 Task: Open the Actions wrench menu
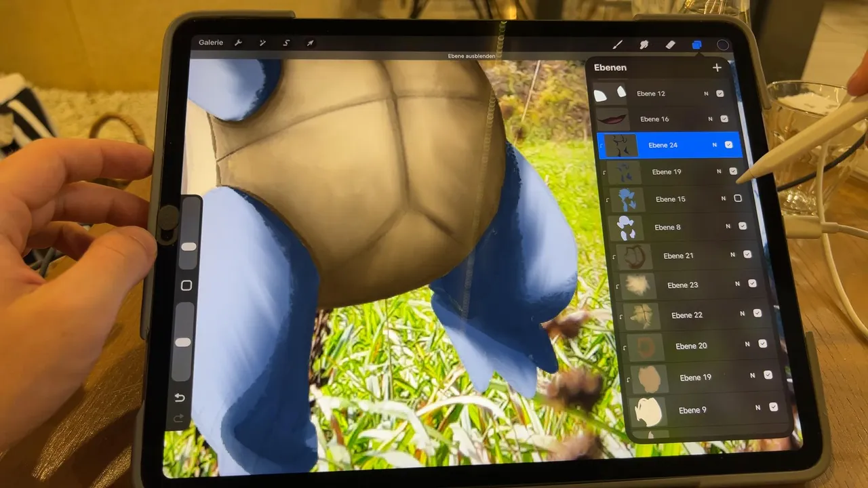[x=239, y=43]
